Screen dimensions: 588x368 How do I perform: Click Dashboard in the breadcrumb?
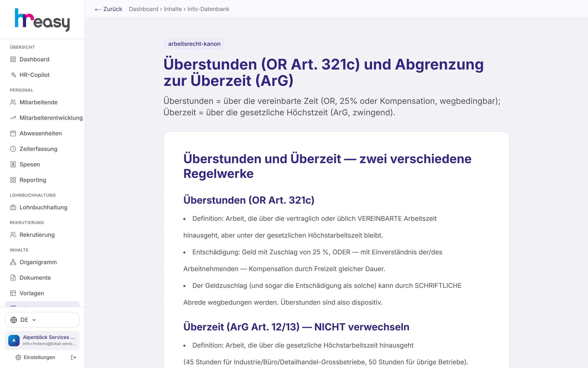(143, 9)
